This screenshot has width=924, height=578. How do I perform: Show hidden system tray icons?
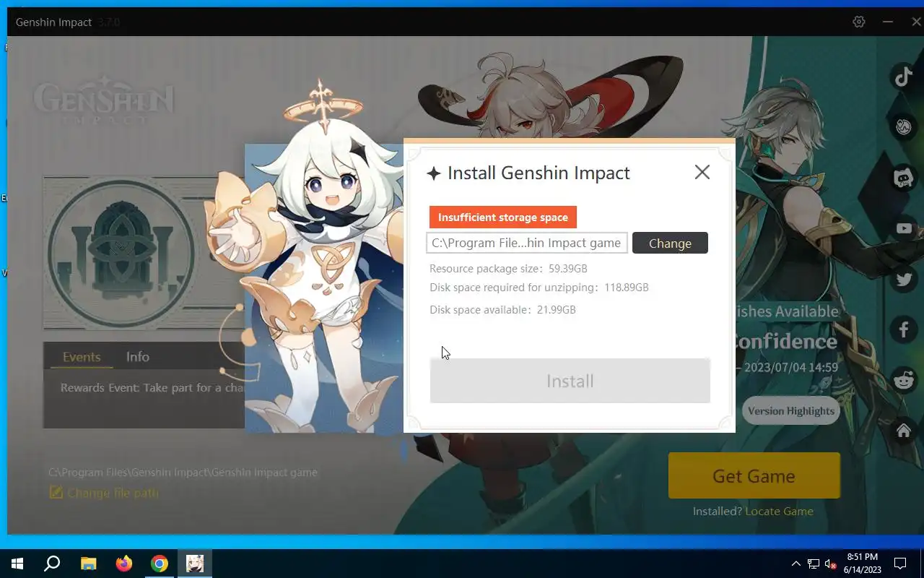pyautogui.click(x=796, y=564)
